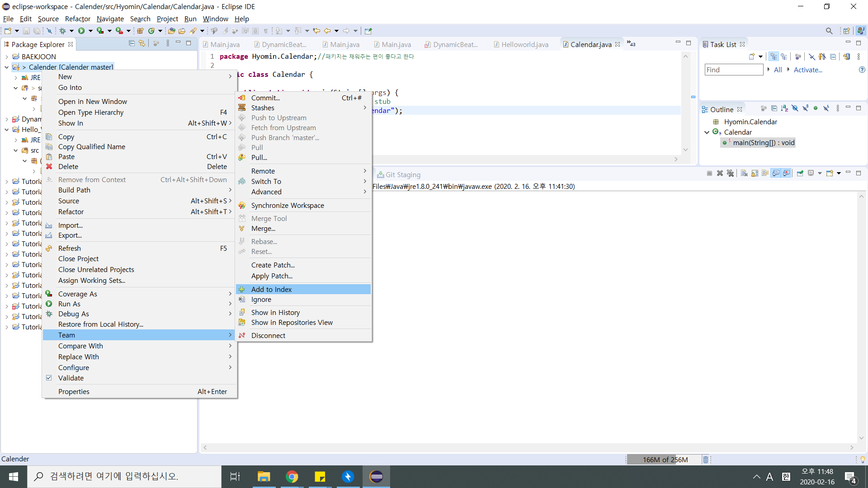
Task: Click the green Run button in toolbar
Action: [81, 31]
